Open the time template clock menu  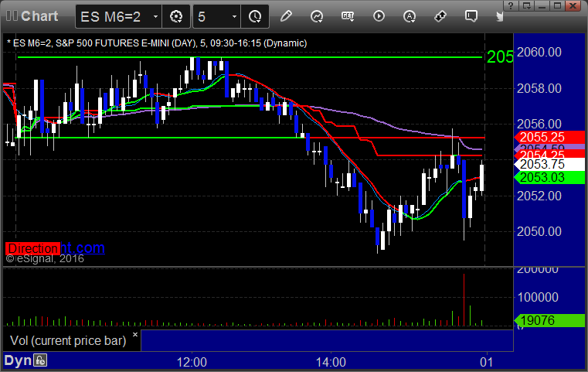[255, 16]
